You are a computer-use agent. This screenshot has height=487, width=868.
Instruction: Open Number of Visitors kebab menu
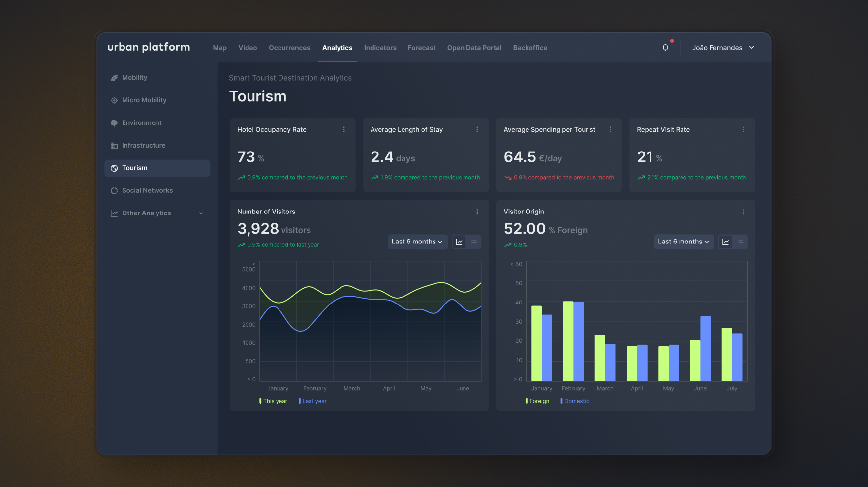[477, 212]
